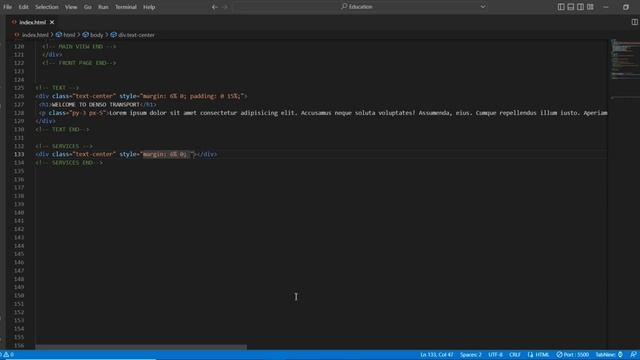Toggle the primary side bar layout icon
The height and width of the screenshot is (360, 640).
(x=561, y=7)
